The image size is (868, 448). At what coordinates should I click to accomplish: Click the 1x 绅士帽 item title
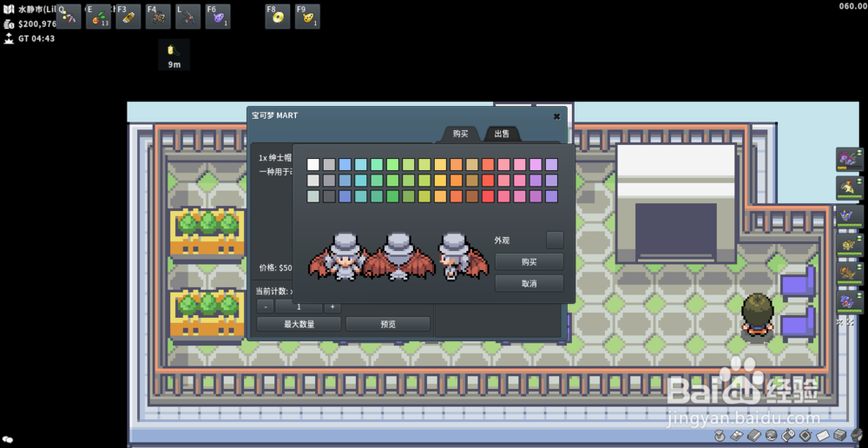pyautogui.click(x=275, y=158)
